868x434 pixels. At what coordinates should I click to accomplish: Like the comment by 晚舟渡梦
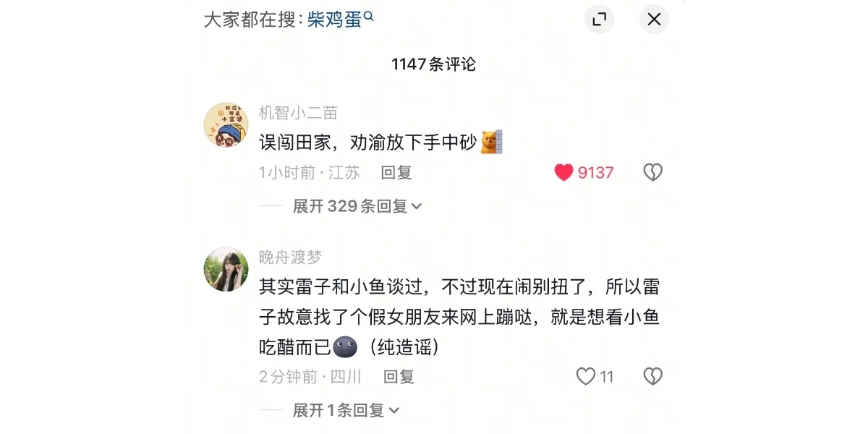coord(585,376)
